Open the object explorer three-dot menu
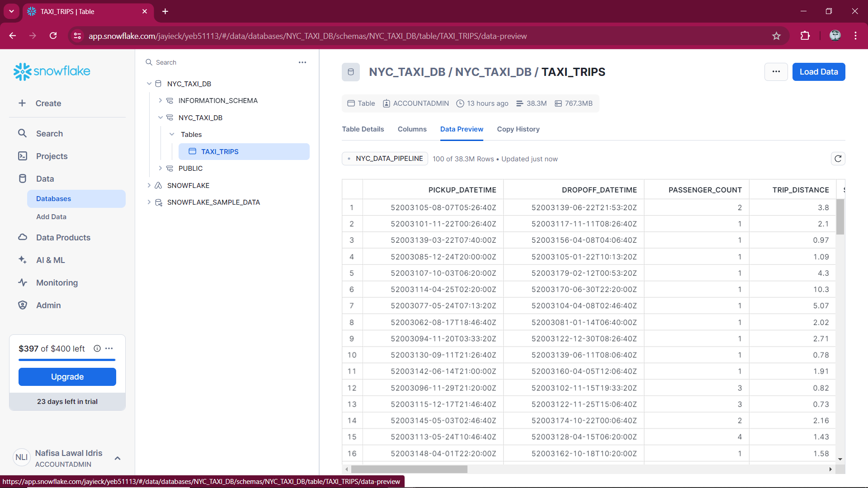868x488 pixels. 302,62
